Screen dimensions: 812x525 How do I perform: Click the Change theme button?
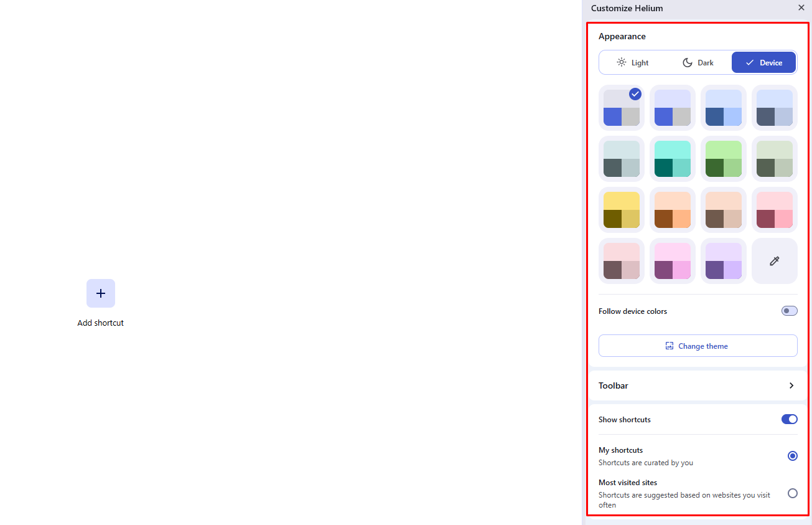pos(698,345)
